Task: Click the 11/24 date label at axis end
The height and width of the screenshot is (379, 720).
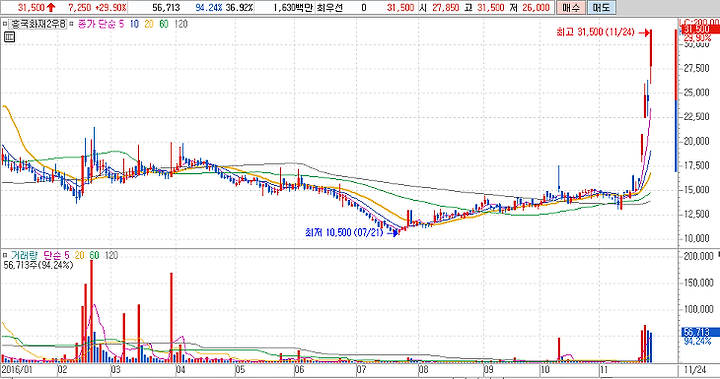Action: tap(695, 369)
